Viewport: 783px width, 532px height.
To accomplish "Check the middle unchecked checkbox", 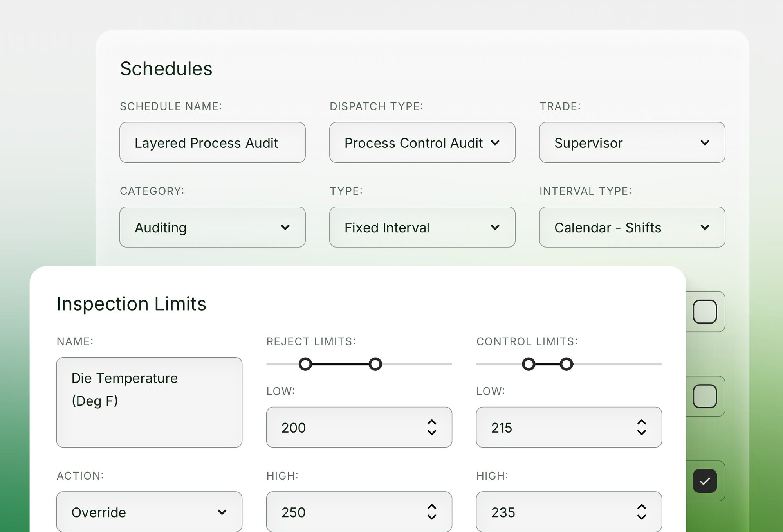I will tap(705, 396).
